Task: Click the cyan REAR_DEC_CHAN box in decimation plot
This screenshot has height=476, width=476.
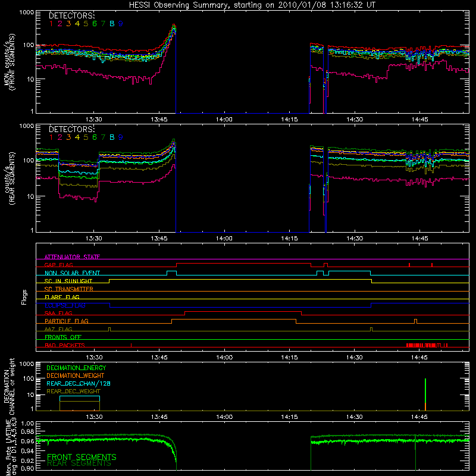Action: [80, 399]
